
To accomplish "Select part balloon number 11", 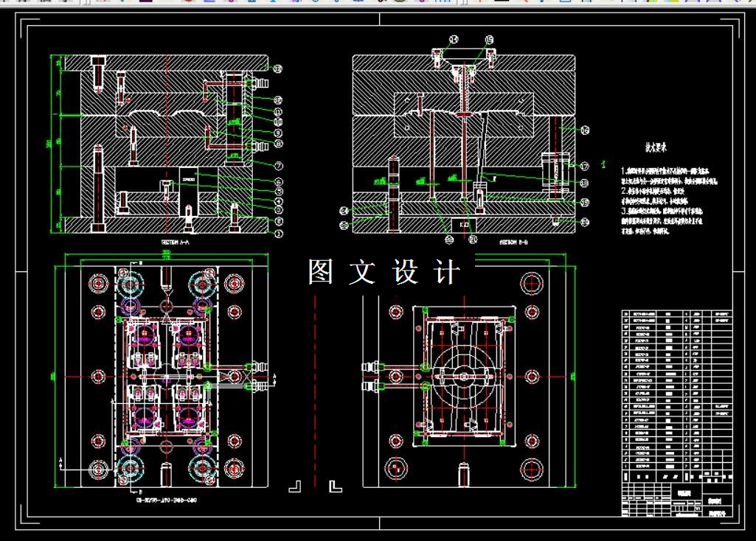I will [278, 112].
